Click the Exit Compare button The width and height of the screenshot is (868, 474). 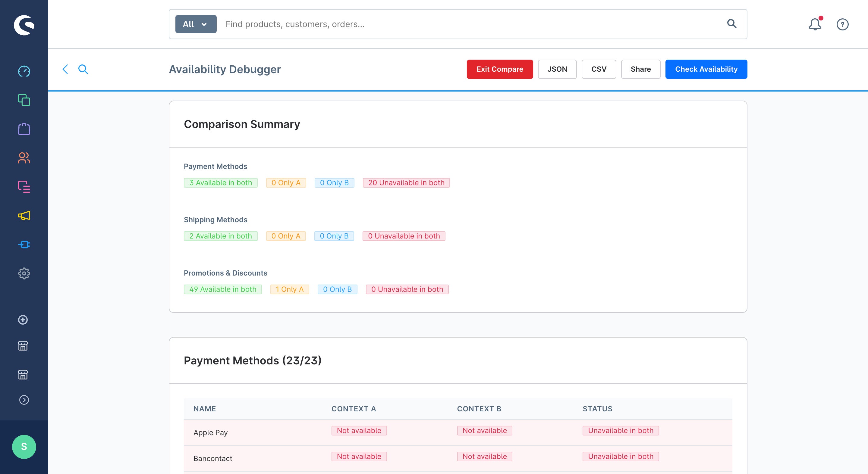[x=500, y=69]
